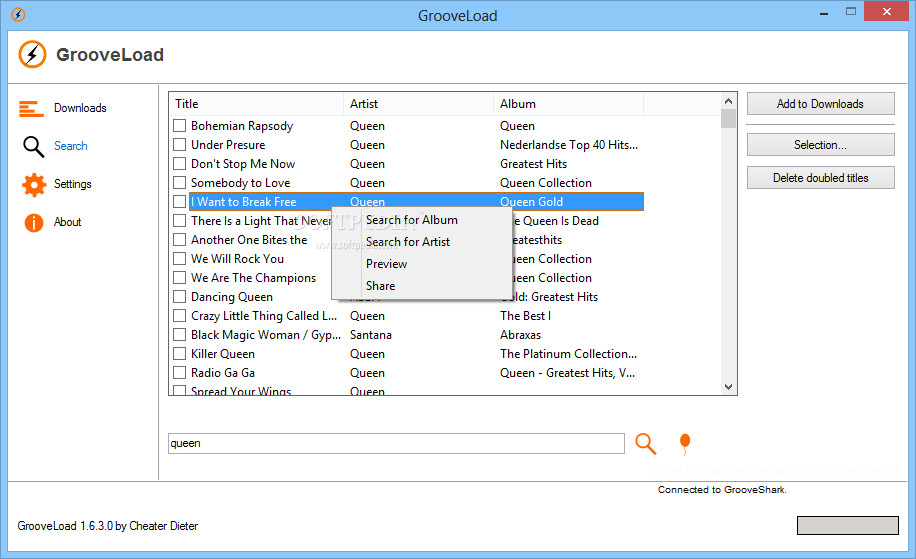Click The Best I album cell
The height and width of the screenshot is (559, 916).
(x=525, y=315)
